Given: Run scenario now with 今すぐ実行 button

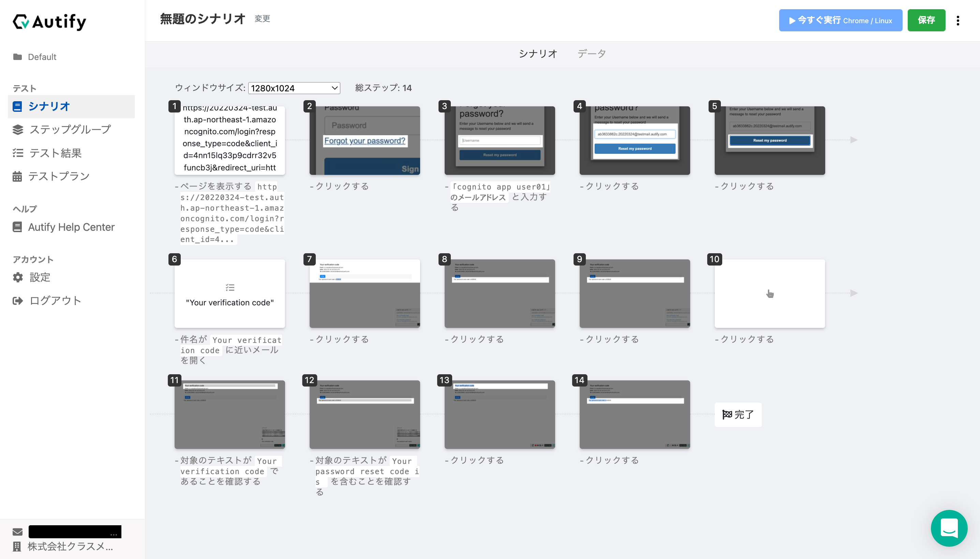Looking at the screenshot, I should pyautogui.click(x=840, y=20).
